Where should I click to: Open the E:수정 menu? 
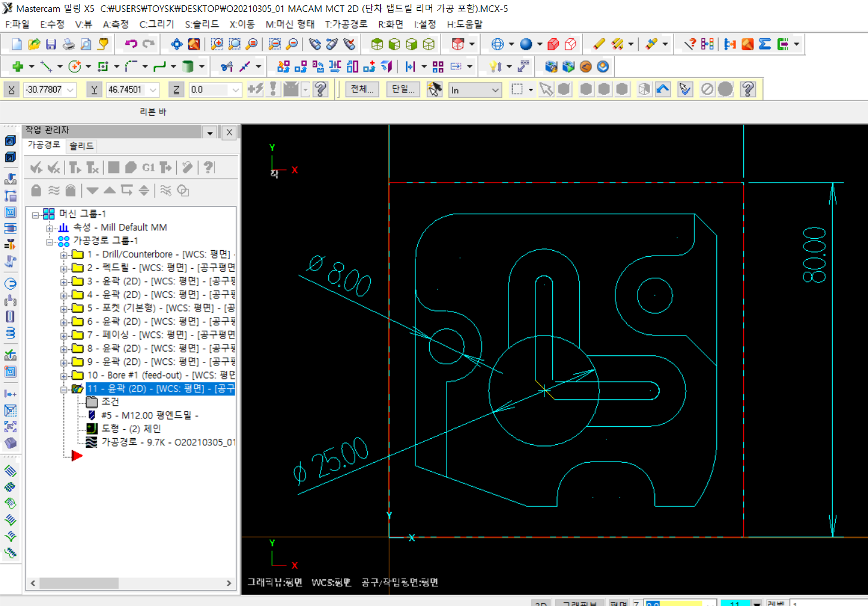(52, 24)
